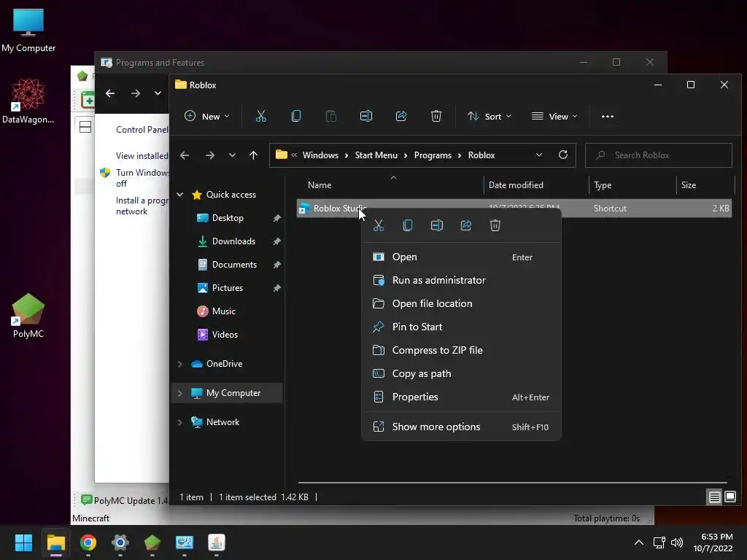Open the New dropdown menu

206,116
